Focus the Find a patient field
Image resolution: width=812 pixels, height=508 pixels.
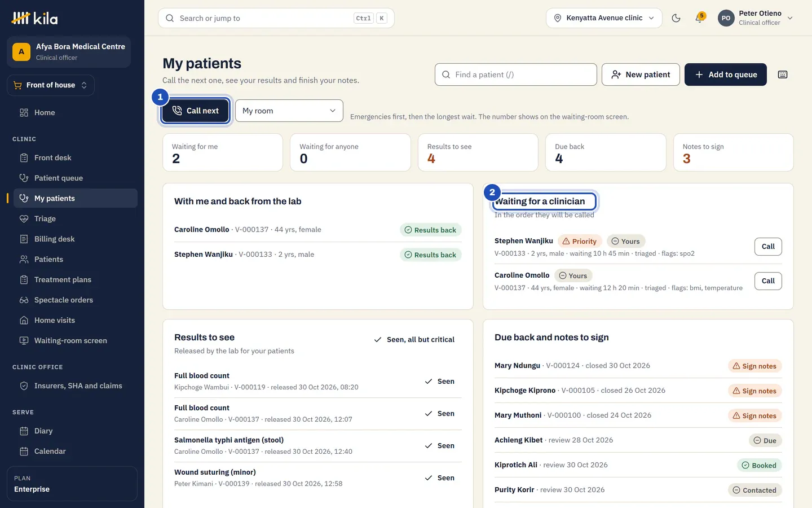coord(515,75)
